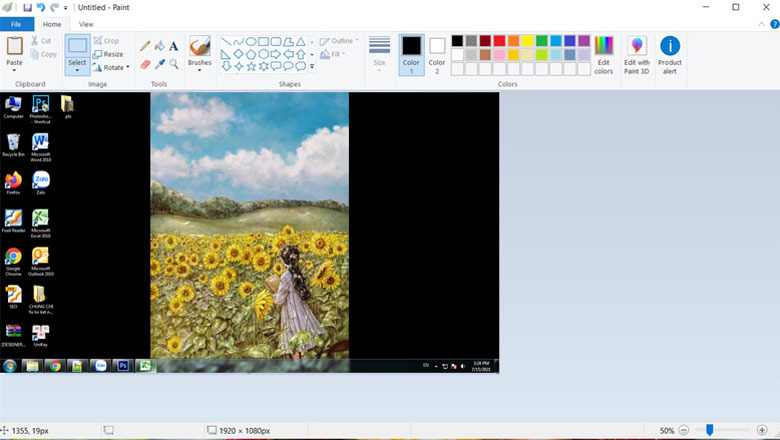Viewport: 780px width, 440px height.
Task: Expand the Select dropdown arrow
Action: (77, 70)
